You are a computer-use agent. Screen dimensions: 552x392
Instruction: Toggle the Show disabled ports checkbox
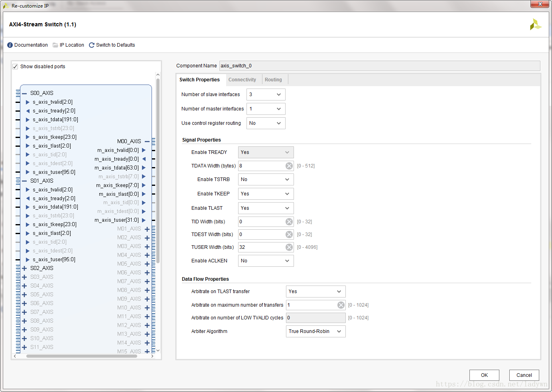coord(15,67)
